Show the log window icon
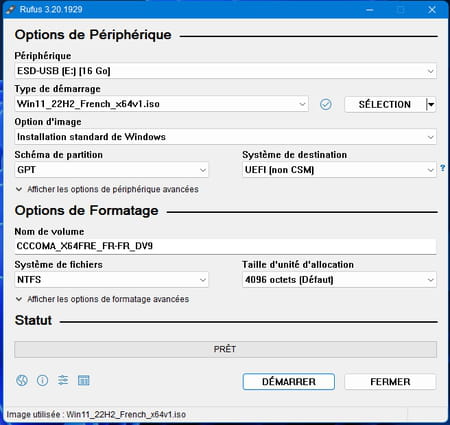The height and width of the screenshot is (425, 450). 84,380
